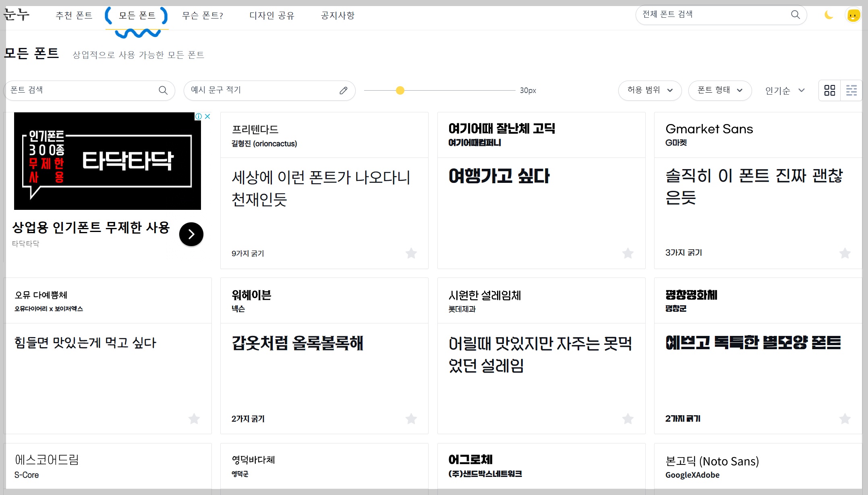The height and width of the screenshot is (495, 868).
Task: Click the magnifier icon in 폰트 검색 box
Action: [x=163, y=90]
